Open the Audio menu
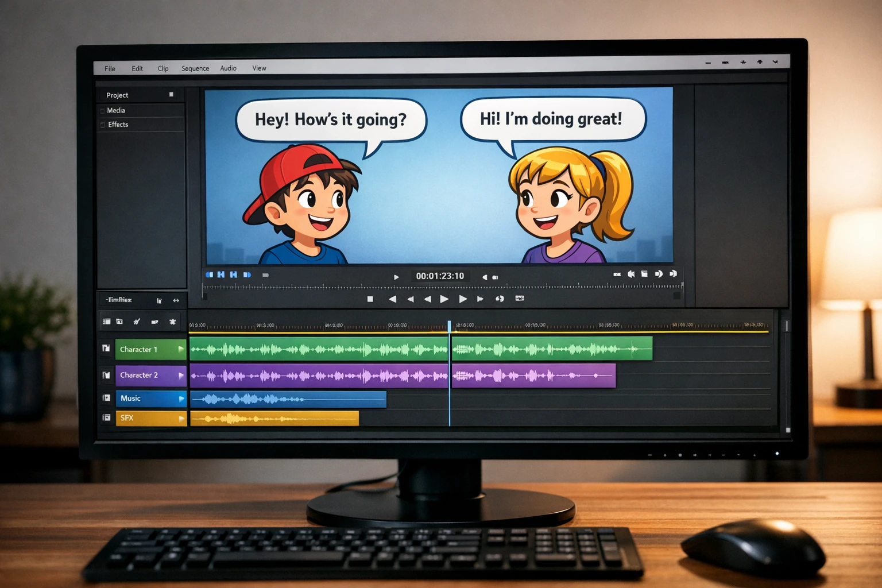Viewport: 882px width, 588px height. point(228,68)
